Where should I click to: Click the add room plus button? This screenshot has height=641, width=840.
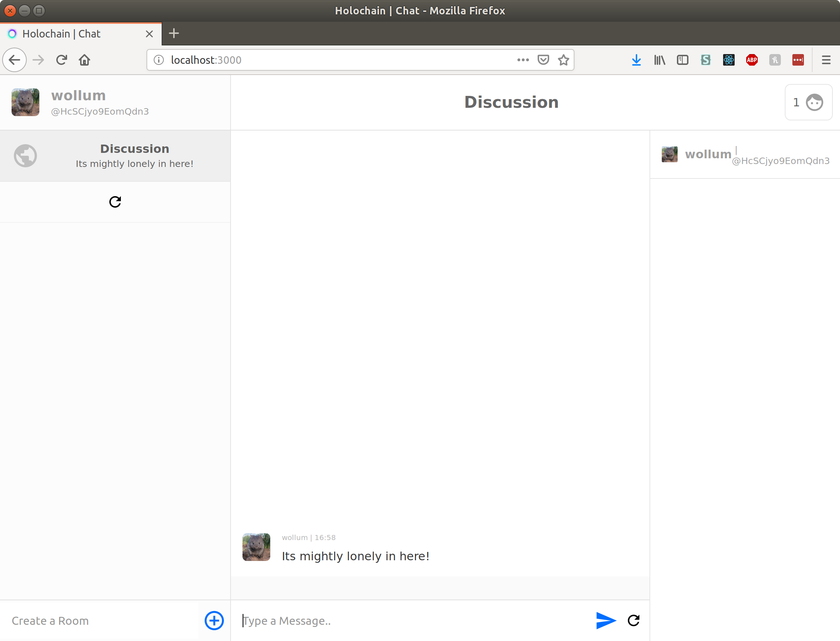[x=214, y=620]
